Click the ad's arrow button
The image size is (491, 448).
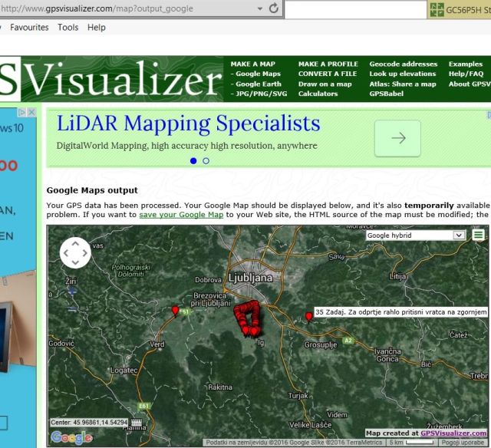pyautogui.click(x=398, y=138)
